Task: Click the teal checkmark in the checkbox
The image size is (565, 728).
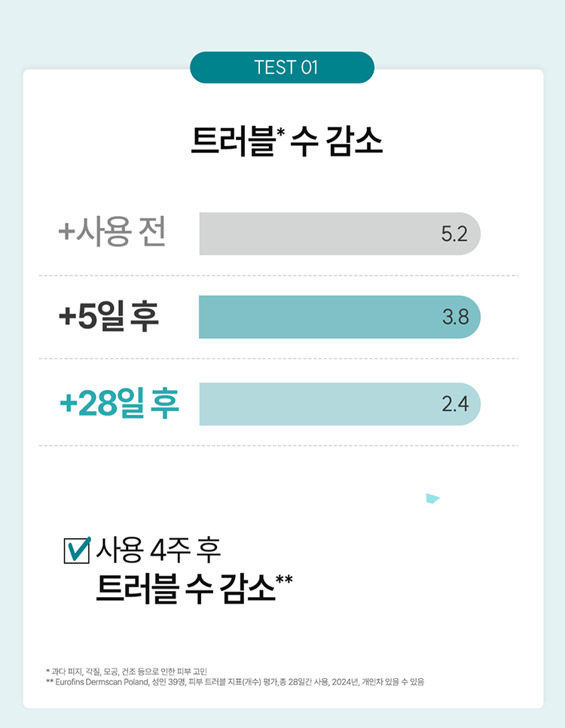Action: (78, 549)
